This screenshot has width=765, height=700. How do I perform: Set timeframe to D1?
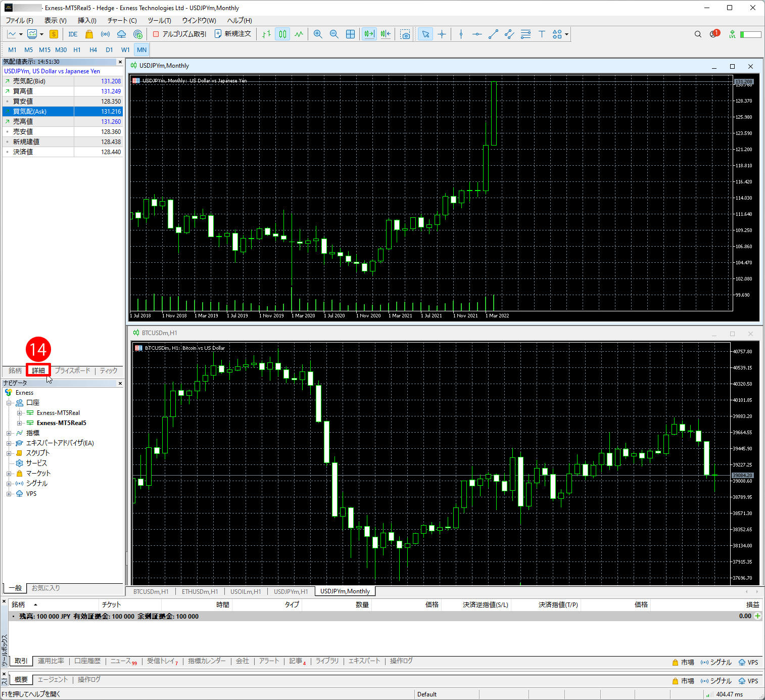[x=109, y=50]
